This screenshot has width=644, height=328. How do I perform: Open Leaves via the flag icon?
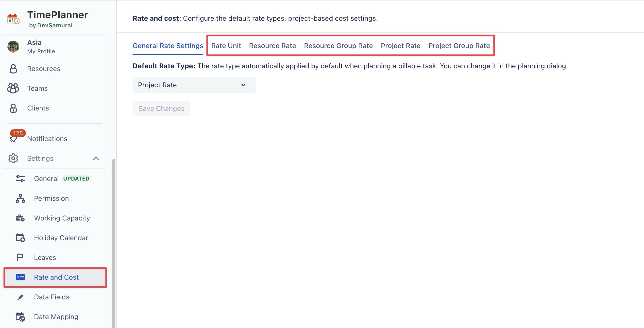point(20,257)
